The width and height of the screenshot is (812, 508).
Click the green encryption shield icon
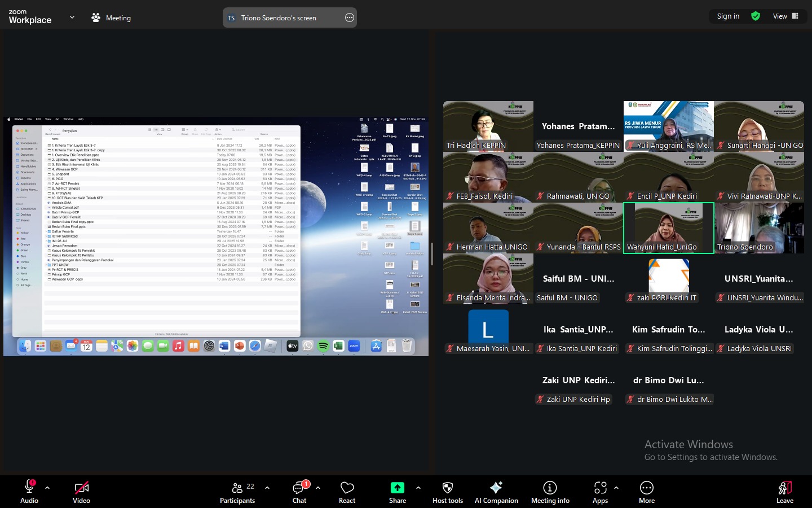pyautogui.click(x=756, y=16)
